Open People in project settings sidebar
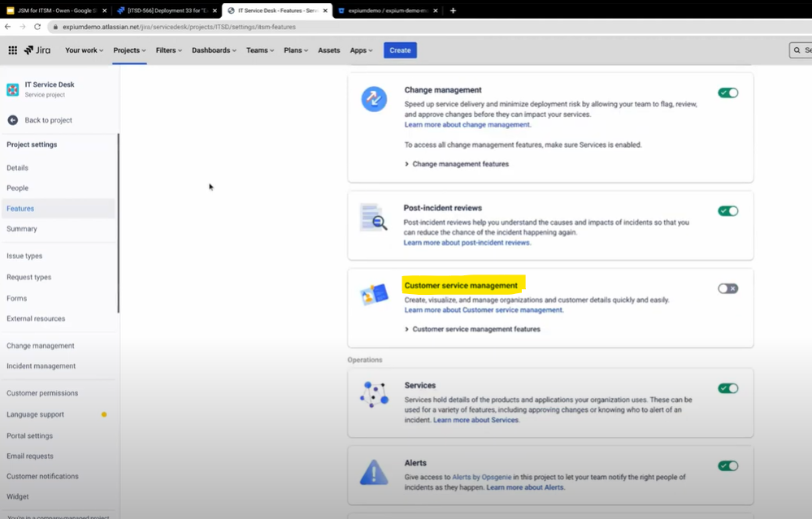812x519 pixels. 18,188
